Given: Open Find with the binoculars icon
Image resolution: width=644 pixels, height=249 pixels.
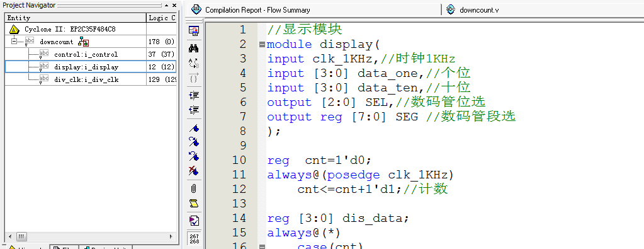Looking at the screenshot, I should (x=194, y=49).
